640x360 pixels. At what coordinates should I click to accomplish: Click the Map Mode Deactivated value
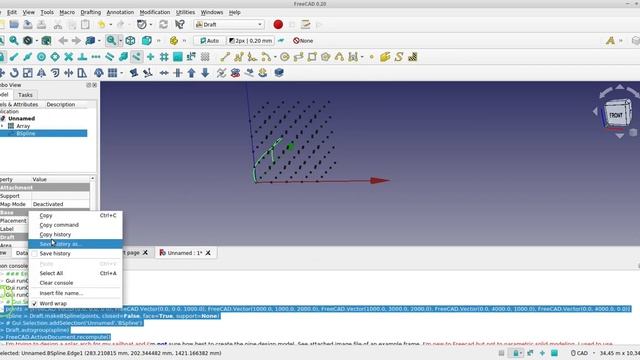tap(60, 204)
